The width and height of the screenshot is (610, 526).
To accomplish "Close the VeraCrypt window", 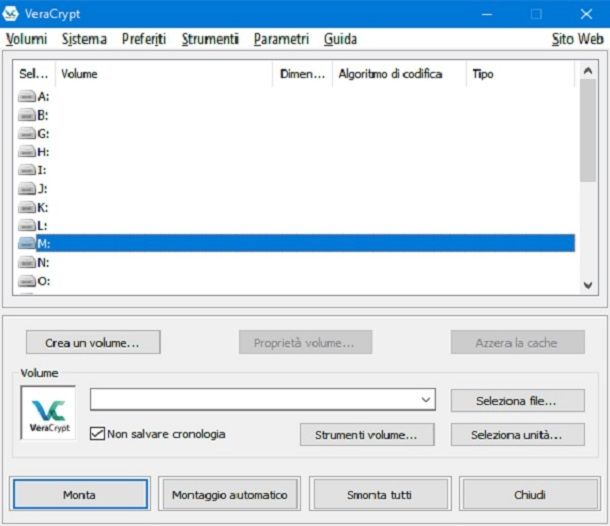I will click(x=586, y=14).
